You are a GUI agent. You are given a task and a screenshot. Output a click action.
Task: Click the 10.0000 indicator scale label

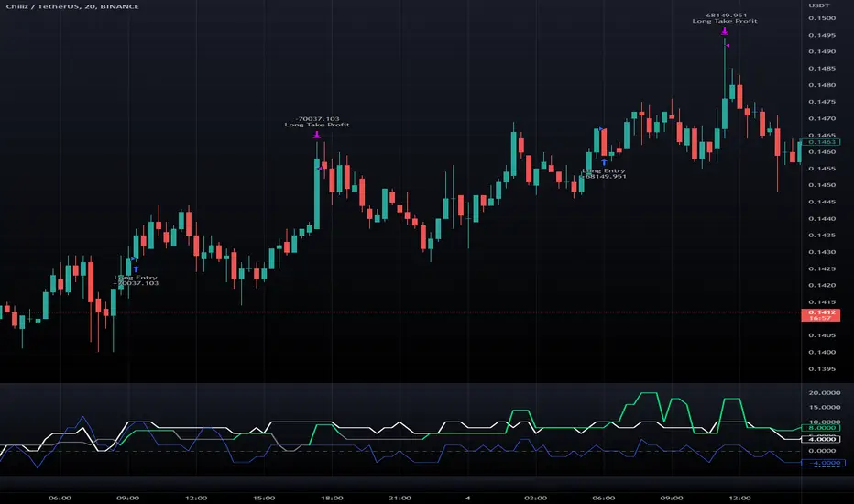(x=824, y=422)
